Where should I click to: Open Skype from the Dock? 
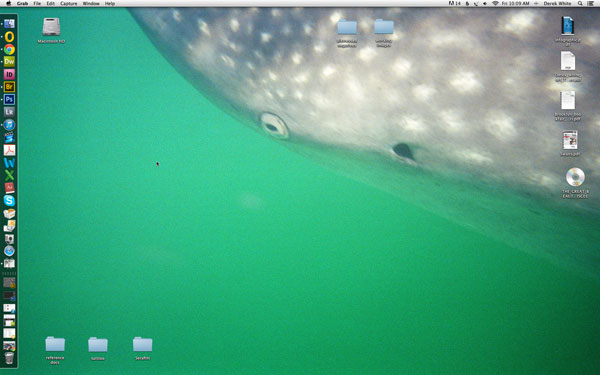click(9, 201)
